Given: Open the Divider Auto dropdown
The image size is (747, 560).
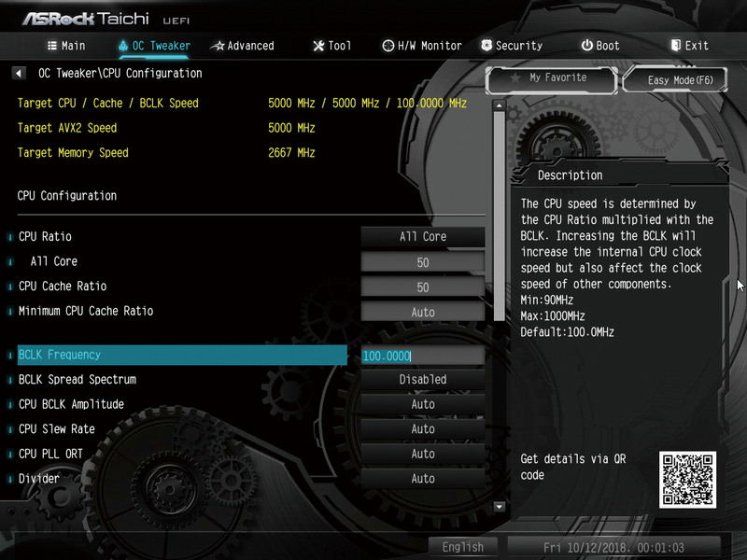Looking at the screenshot, I should 423,479.
